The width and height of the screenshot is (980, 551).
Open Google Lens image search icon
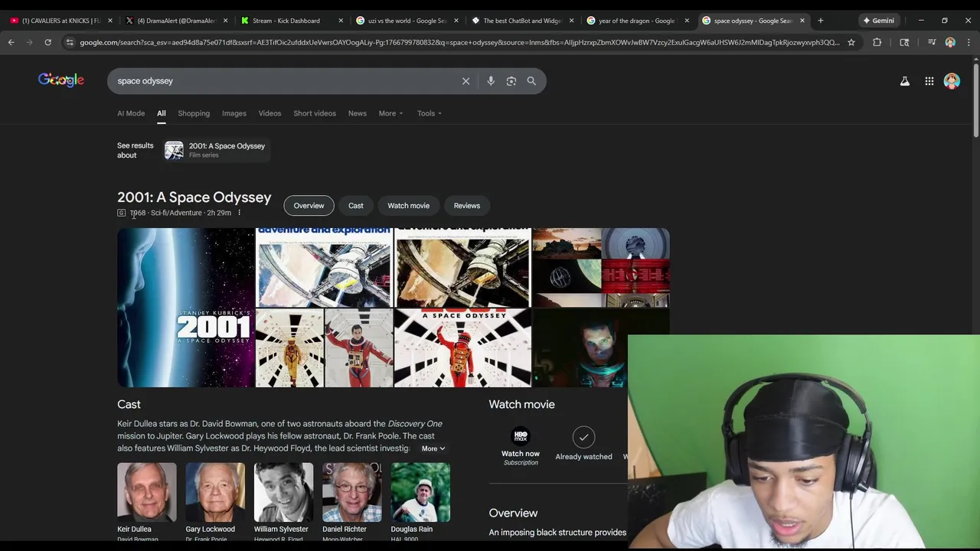pyautogui.click(x=511, y=81)
